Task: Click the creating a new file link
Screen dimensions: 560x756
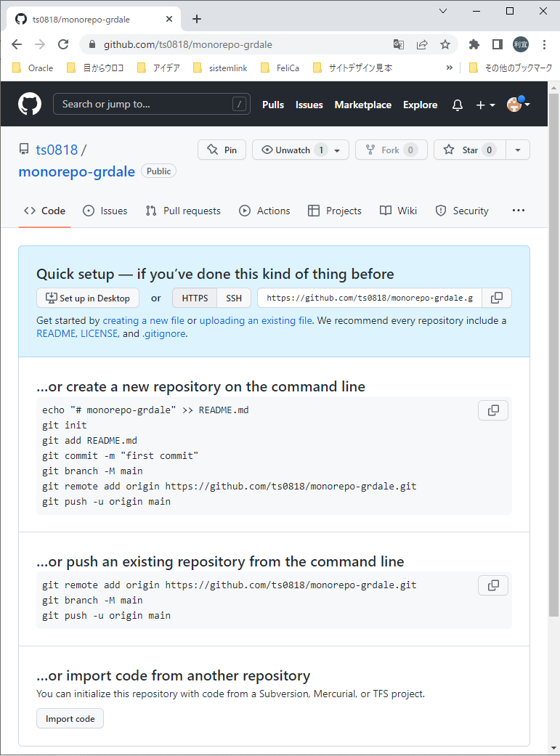Action: (x=143, y=320)
